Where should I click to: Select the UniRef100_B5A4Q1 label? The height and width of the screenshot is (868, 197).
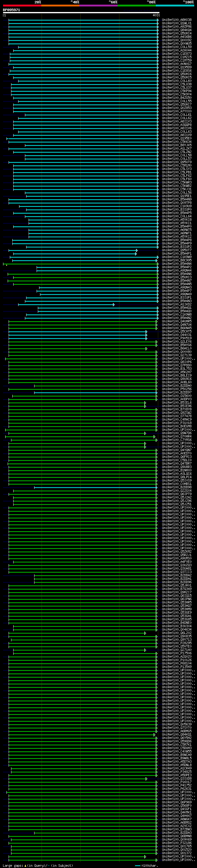(x=176, y=308)
